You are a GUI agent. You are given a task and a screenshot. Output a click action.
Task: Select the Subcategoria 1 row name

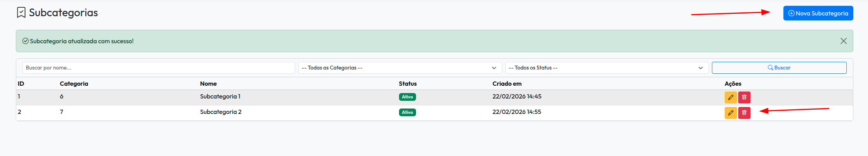coord(220,97)
